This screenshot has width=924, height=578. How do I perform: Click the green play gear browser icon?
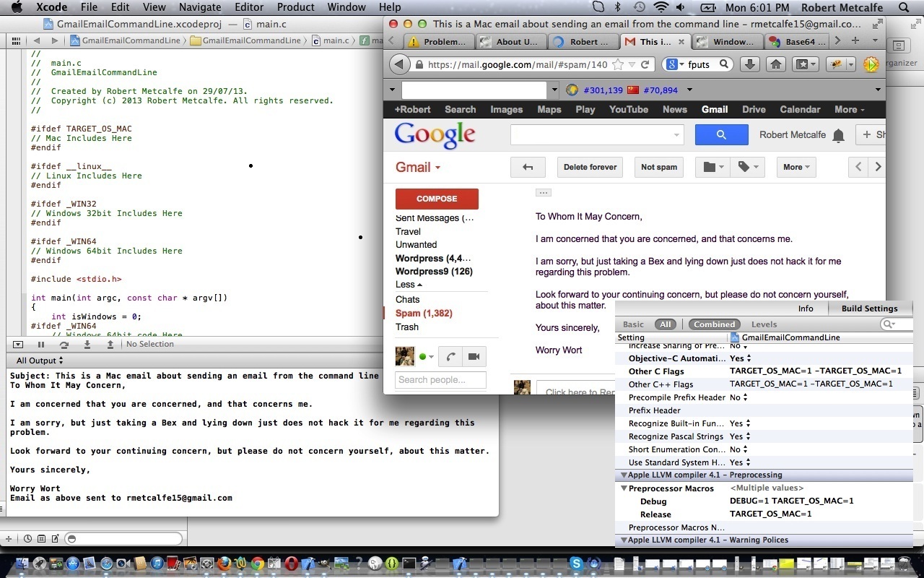(871, 64)
